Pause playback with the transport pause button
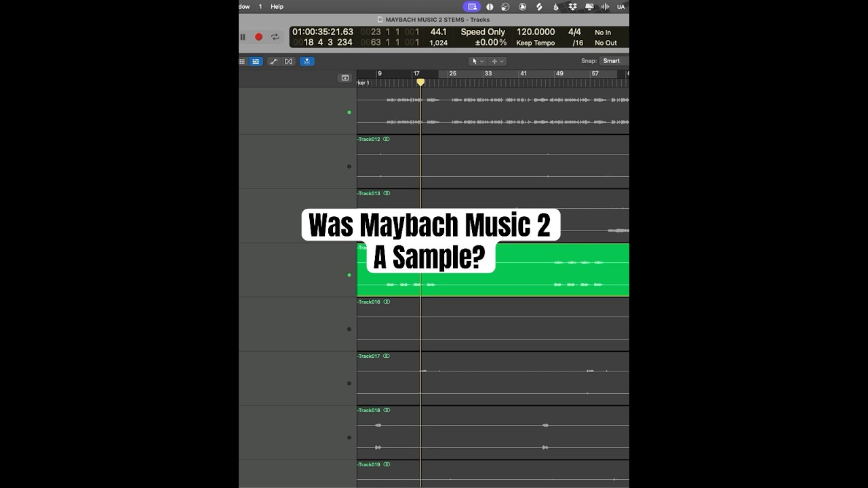 [x=243, y=37]
